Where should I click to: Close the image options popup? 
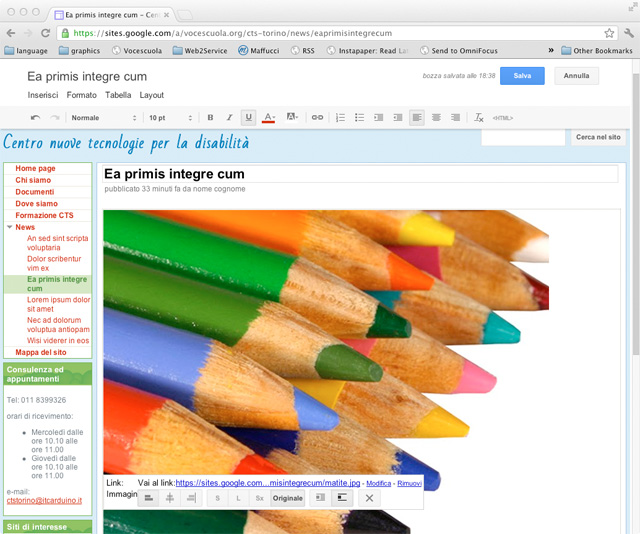tap(369, 498)
